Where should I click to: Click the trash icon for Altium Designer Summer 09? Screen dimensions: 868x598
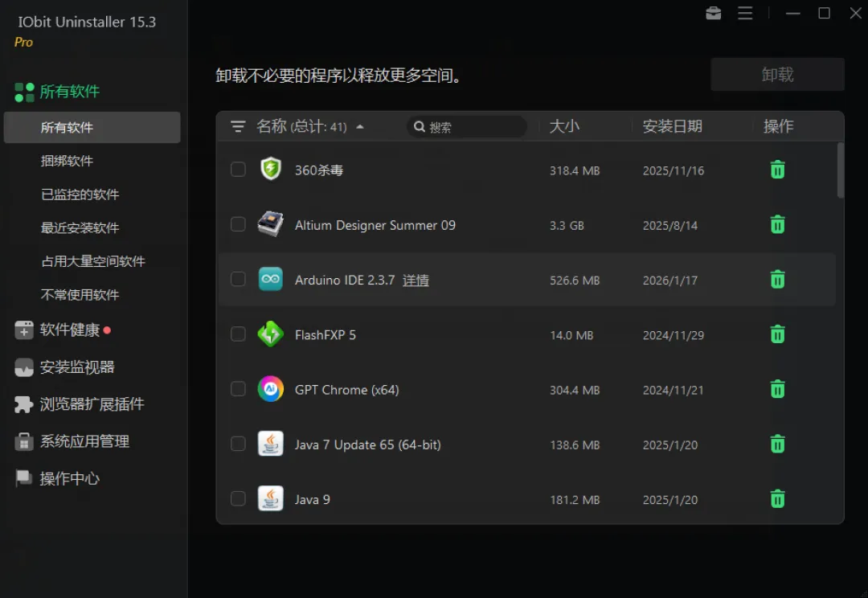click(777, 224)
